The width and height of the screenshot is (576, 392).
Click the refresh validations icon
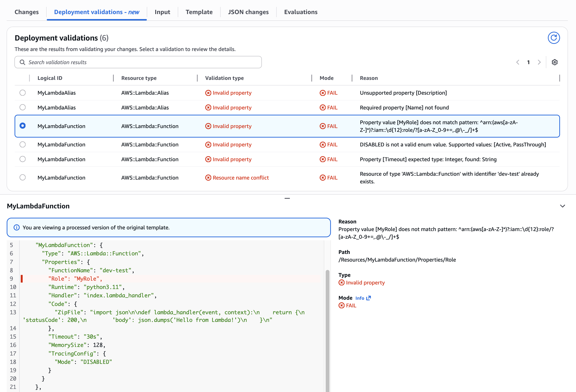(x=553, y=38)
